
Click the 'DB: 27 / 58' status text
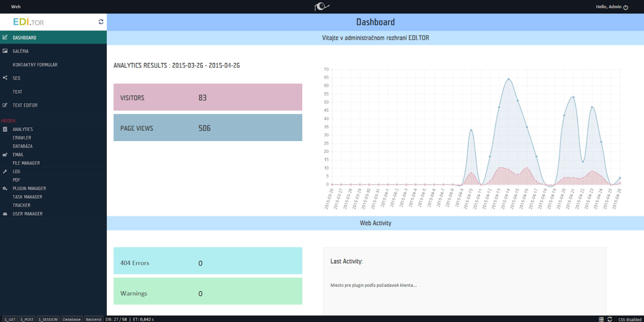[x=116, y=319]
